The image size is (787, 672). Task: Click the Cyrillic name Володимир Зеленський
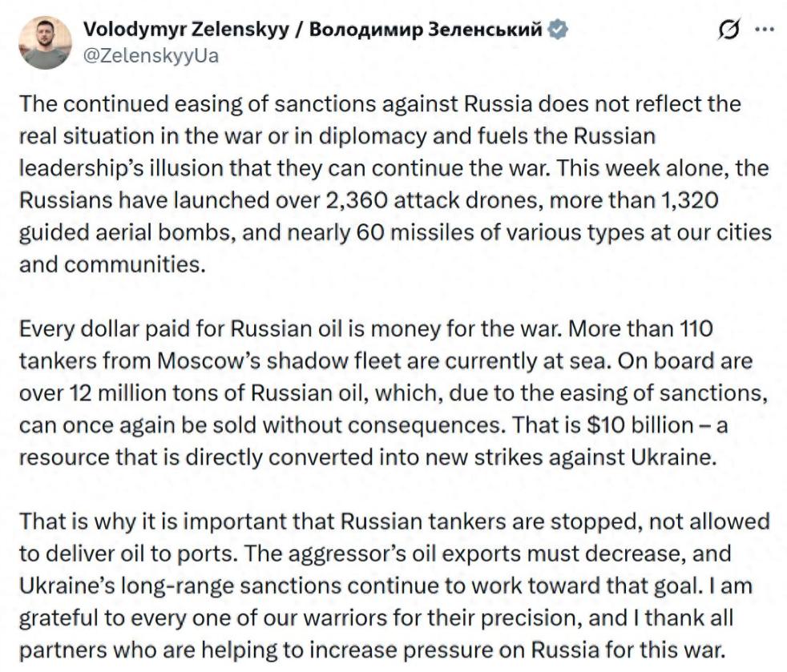426,30
